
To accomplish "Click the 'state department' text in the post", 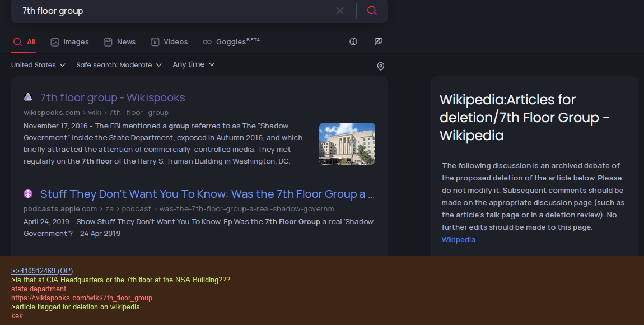I will (x=39, y=289).
